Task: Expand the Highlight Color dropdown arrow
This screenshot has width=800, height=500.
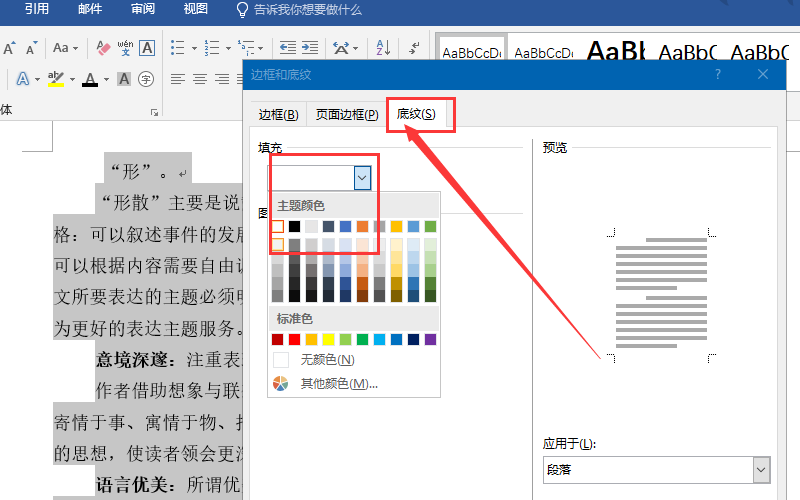Action: [72, 80]
